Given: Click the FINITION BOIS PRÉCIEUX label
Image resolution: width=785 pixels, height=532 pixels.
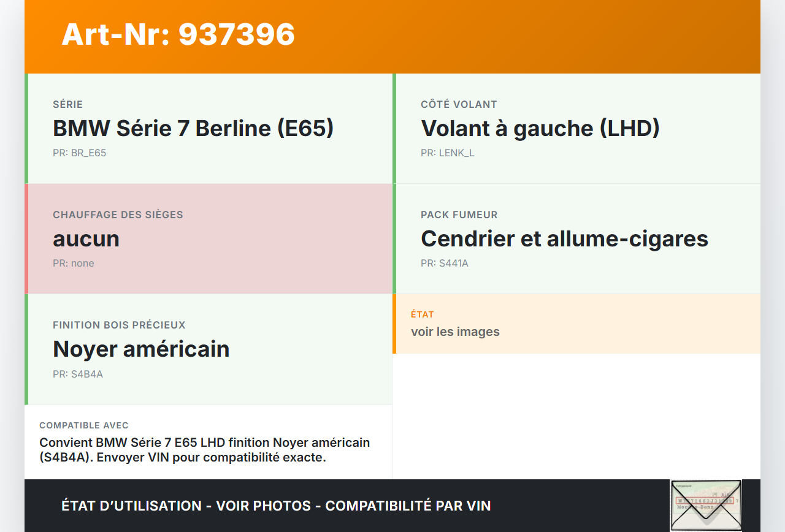Looking at the screenshot, I should pyautogui.click(x=119, y=325).
